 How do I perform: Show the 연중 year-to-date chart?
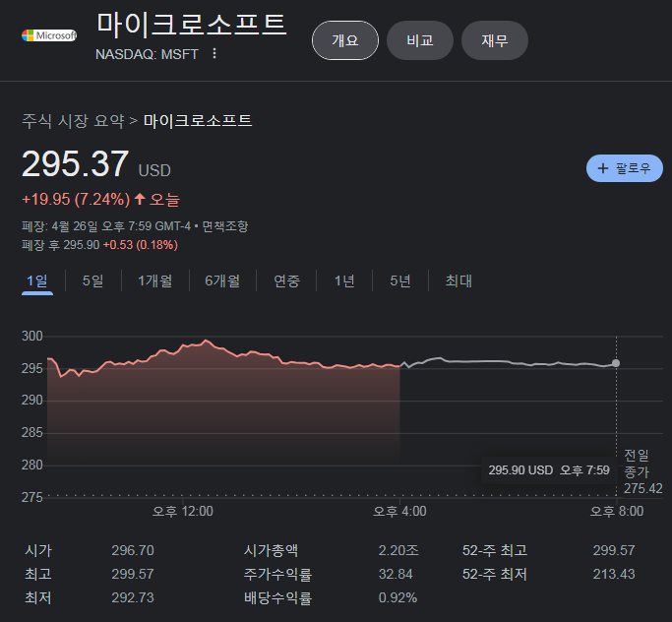[286, 281]
